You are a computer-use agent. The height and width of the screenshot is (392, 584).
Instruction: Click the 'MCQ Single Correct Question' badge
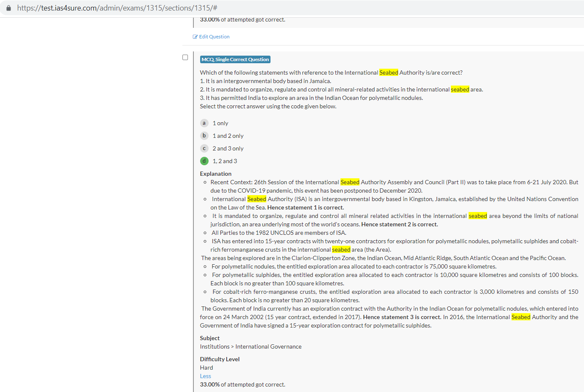[x=235, y=59]
